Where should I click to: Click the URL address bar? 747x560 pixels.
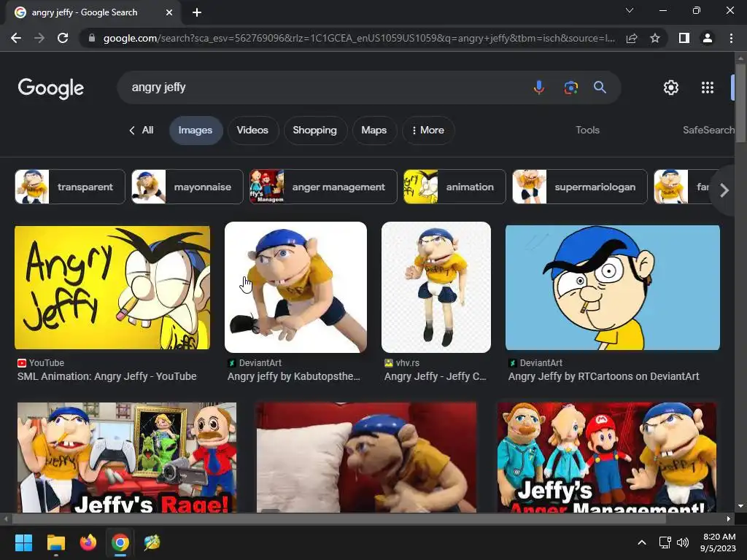click(x=359, y=38)
